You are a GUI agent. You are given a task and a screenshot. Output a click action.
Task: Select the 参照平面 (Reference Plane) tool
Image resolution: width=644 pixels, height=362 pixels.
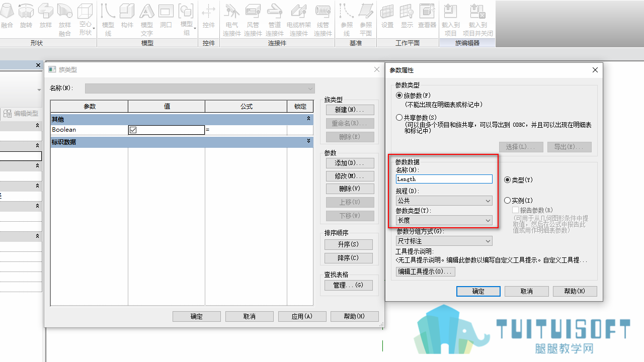[366, 20]
